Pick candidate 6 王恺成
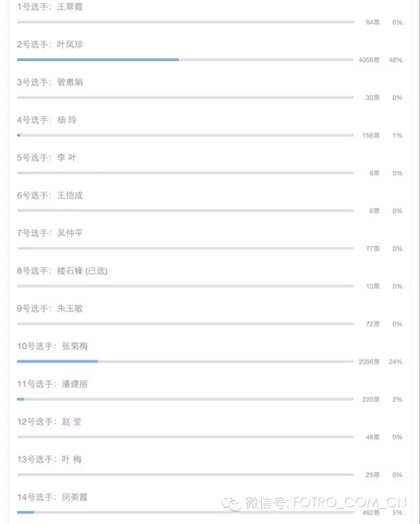 50,195
